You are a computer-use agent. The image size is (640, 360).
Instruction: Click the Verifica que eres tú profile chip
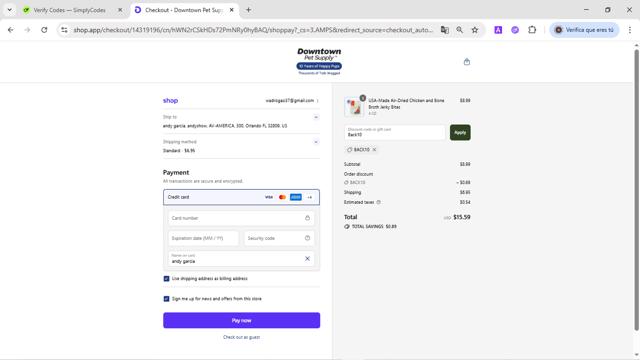584,30
